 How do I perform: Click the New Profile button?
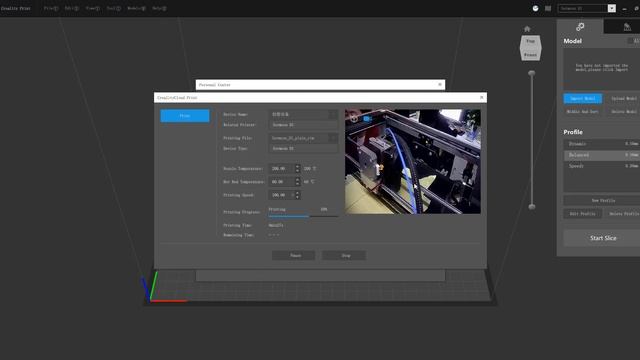(602, 200)
